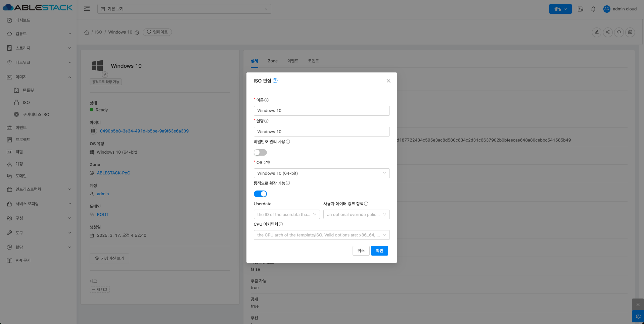The height and width of the screenshot is (324, 644).
Task: Open the 사용자 데이터 링크 정책 dropdown
Action: pos(356,214)
